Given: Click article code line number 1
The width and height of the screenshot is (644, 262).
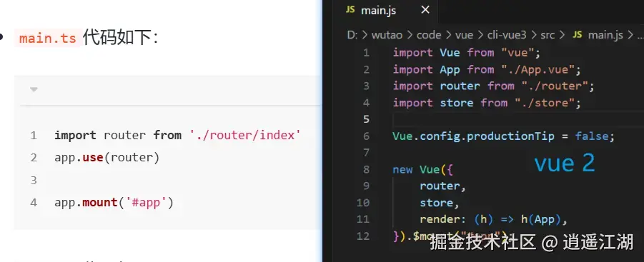Looking at the screenshot, I should pos(34,136).
